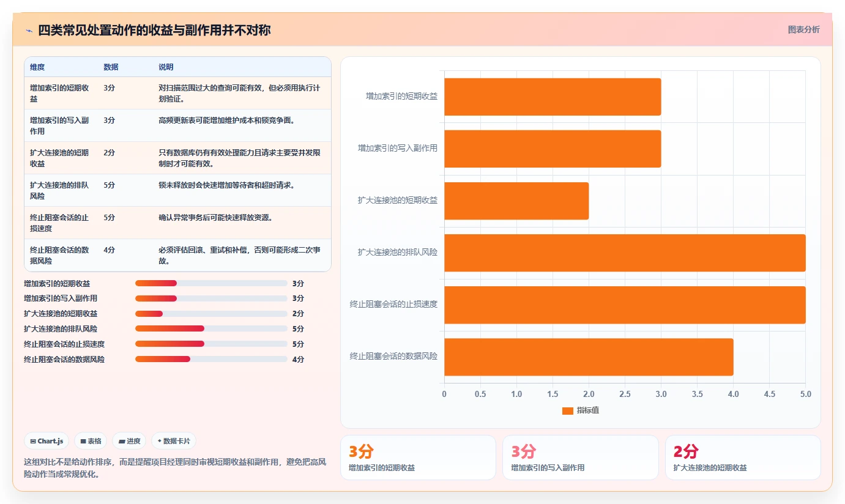The image size is (845, 504).
Task: Click chart bar for 增加索引的写入副作用
Action: [553, 149]
